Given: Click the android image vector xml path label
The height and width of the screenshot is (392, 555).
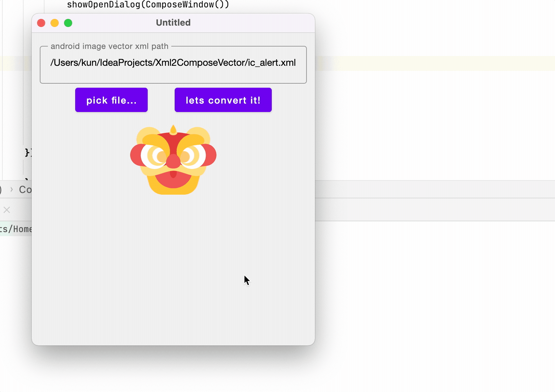Looking at the screenshot, I should 109,46.
